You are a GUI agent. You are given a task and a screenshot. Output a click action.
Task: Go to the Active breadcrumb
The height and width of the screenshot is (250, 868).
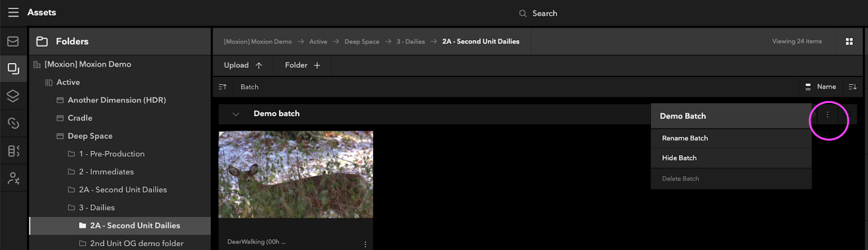(x=318, y=42)
